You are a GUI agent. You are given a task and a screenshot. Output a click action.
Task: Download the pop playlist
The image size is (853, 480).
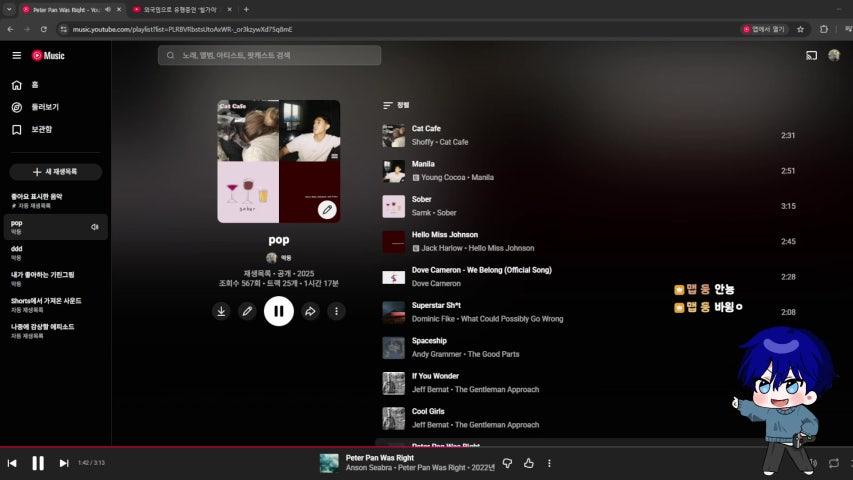[x=221, y=312]
